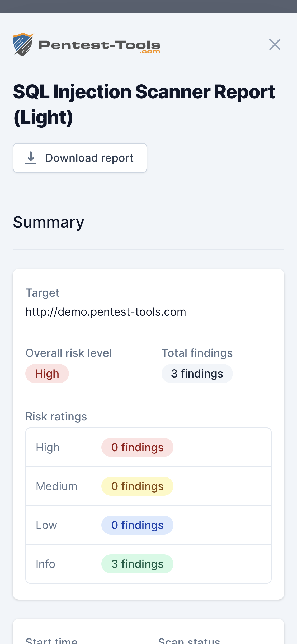Close the report panel with the X

point(275,44)
